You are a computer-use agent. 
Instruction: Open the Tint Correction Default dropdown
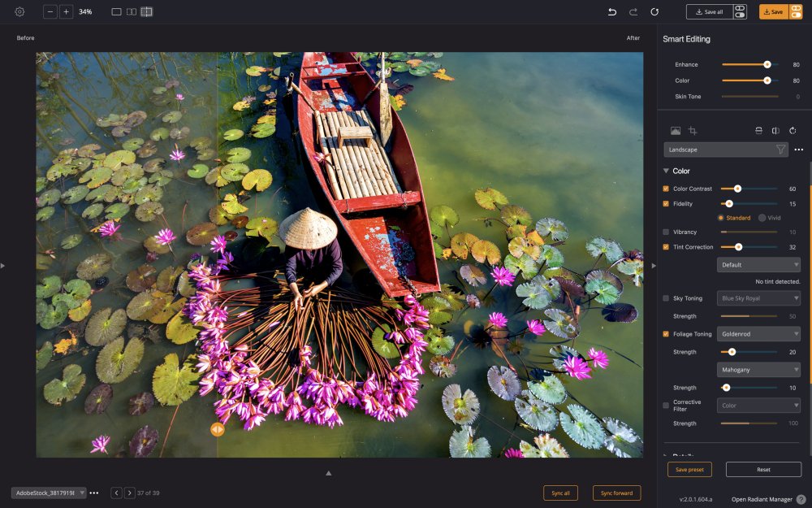pyautogui.click(x=758, y=264)
